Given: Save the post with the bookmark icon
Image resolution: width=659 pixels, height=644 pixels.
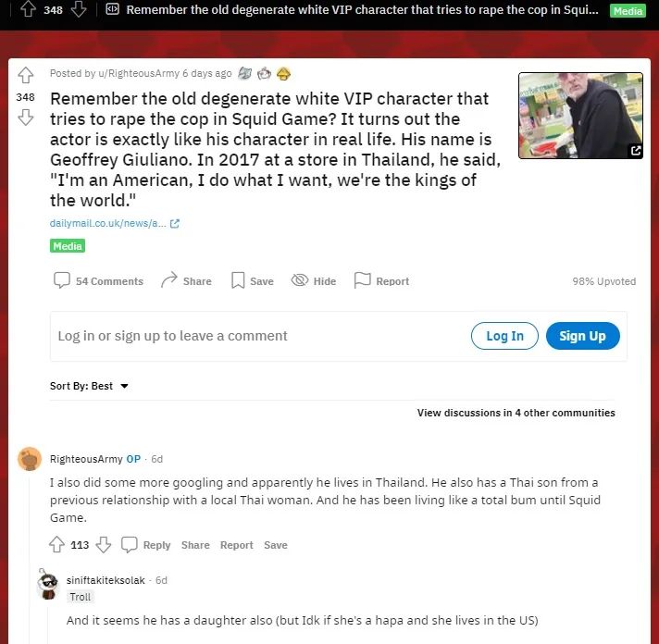Looking at the screenshot, I should coord(252,280).
